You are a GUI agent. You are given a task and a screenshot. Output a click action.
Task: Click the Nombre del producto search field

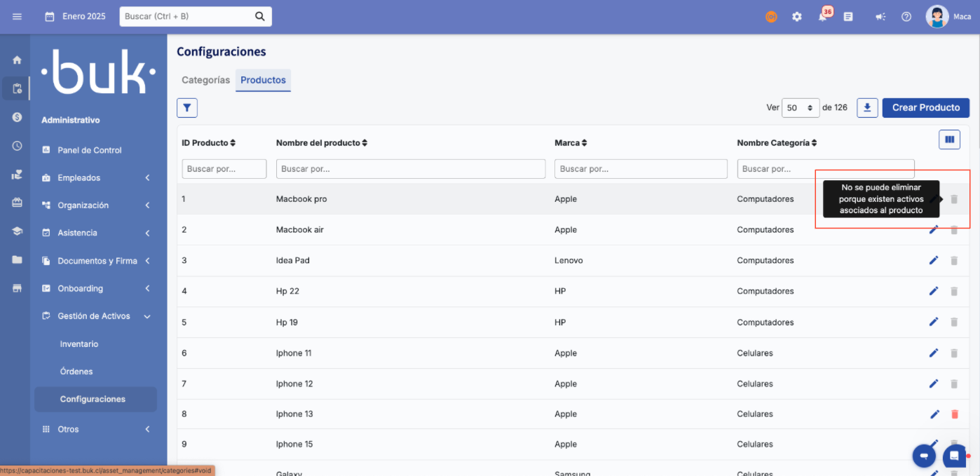tap(410, 169)
